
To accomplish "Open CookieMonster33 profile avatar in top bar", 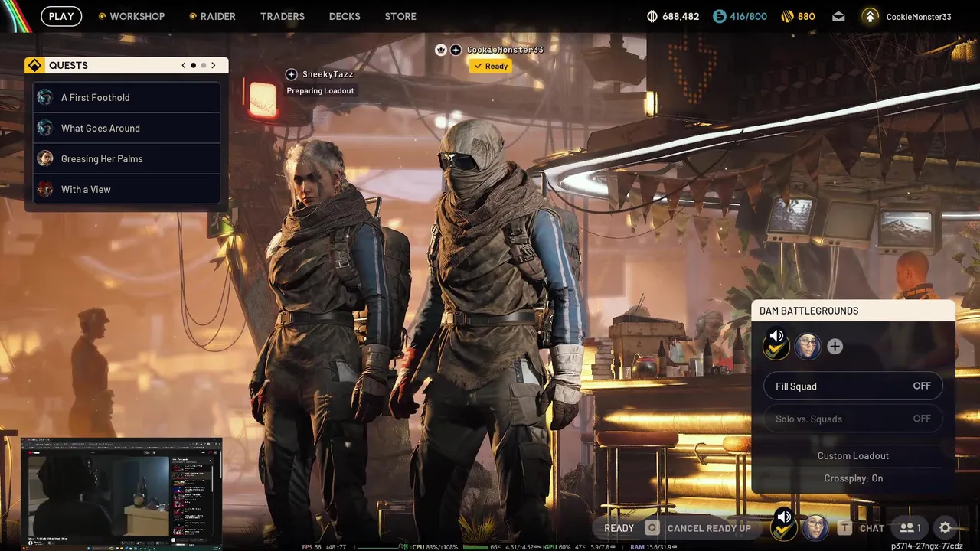I will (870, 16).
